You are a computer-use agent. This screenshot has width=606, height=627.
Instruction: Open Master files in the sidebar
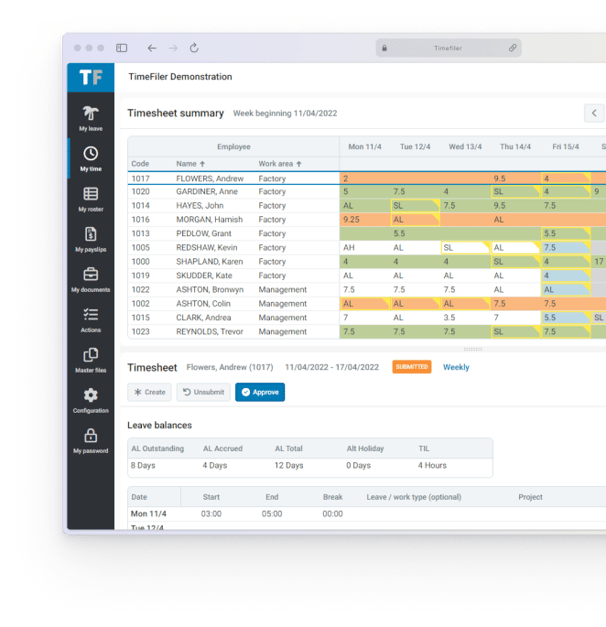coord(91,360)
